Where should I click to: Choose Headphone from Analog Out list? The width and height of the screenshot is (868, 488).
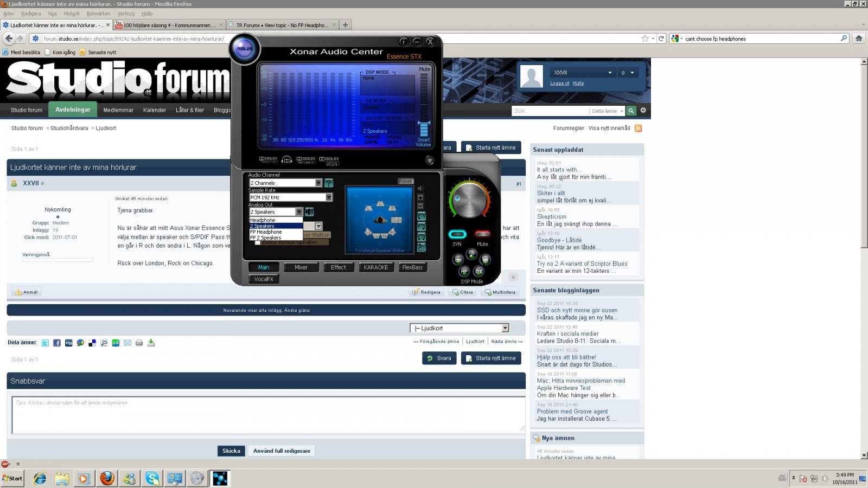(276, 220)
